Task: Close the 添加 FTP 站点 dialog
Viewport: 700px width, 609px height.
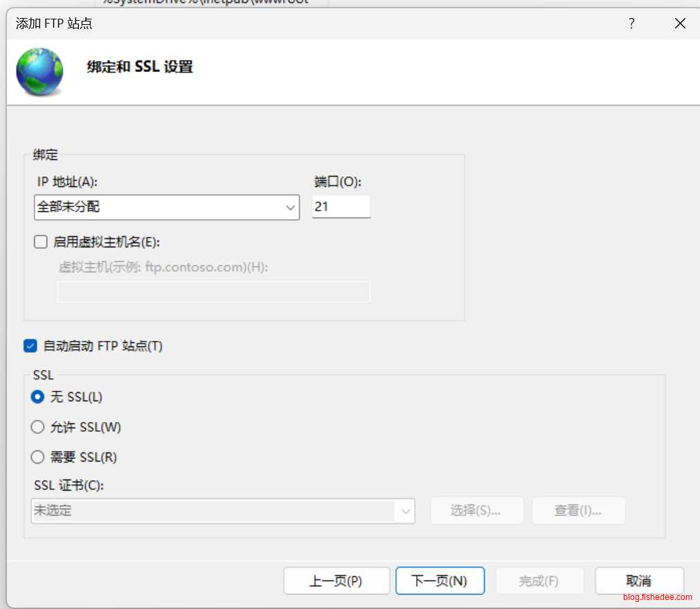Action: (680, 24)
